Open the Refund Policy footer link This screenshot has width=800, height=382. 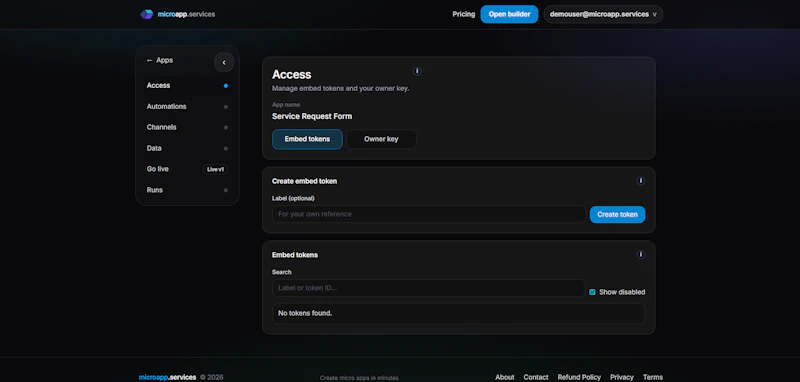579,377
